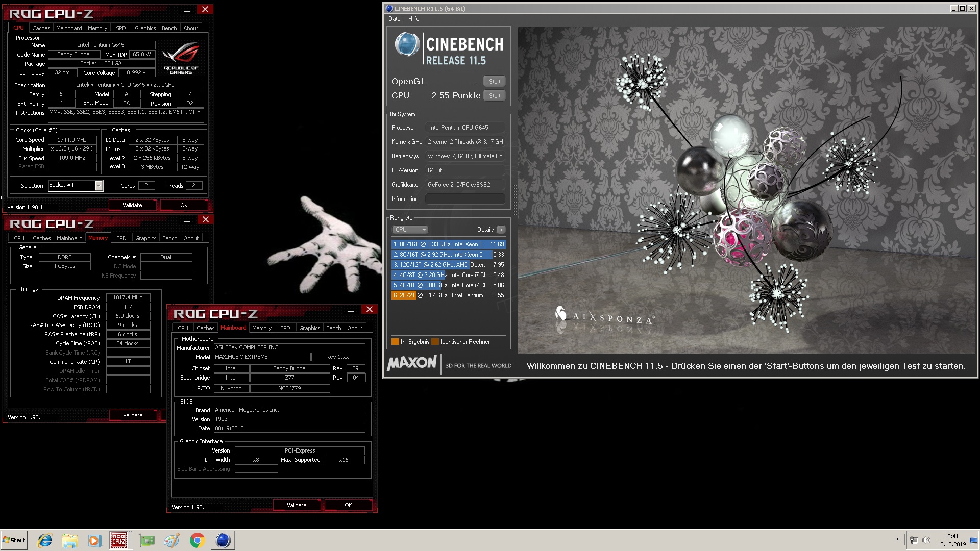This screenshot has width=980, height=551.
Task: Click the MAXIMUS V EXTREME model field
Action: click(x=261, y=357)
